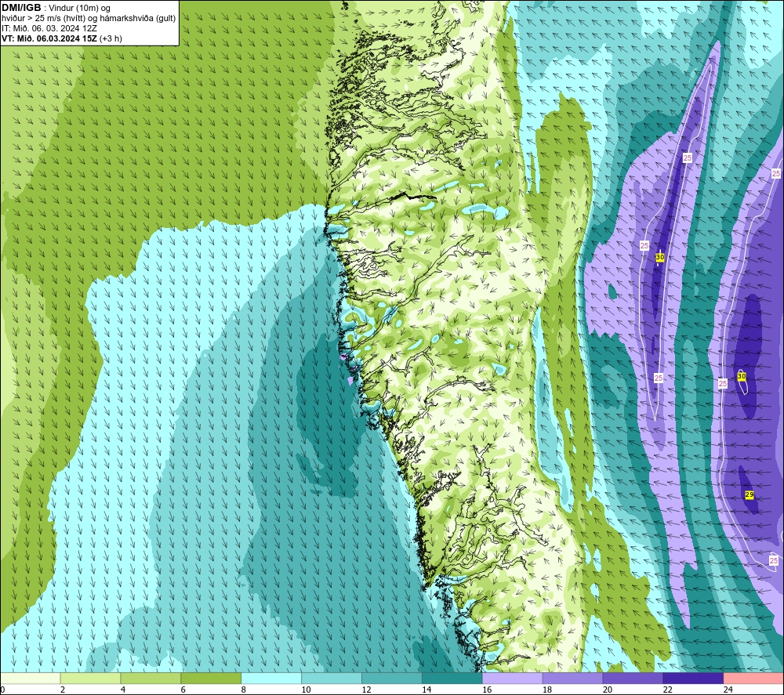This screenshot has width=784, height=695.
Task: Click the 'IT: Mið. 06. 03. 2024 12Z' line
Action: [49, 28]
